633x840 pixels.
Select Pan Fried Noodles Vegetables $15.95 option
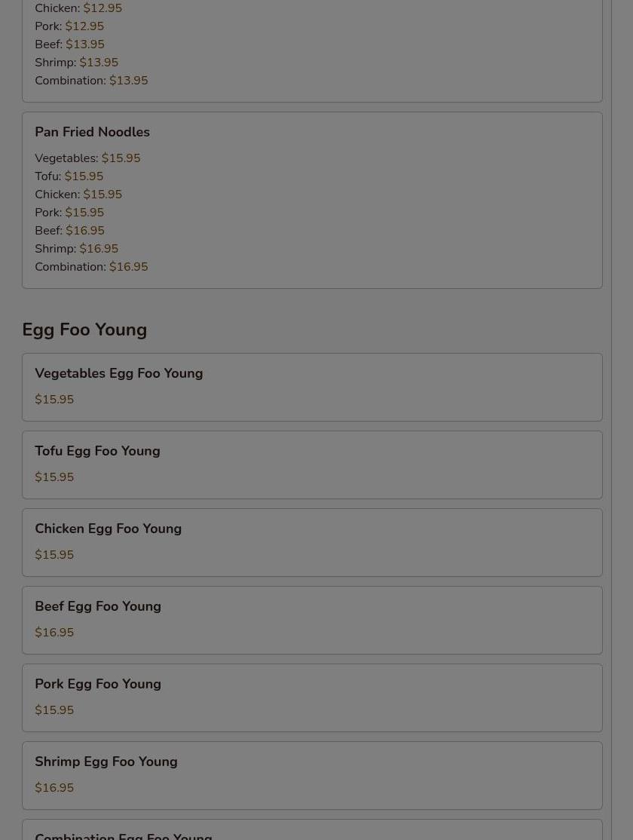pyautogui.click(x=88, y=158)
